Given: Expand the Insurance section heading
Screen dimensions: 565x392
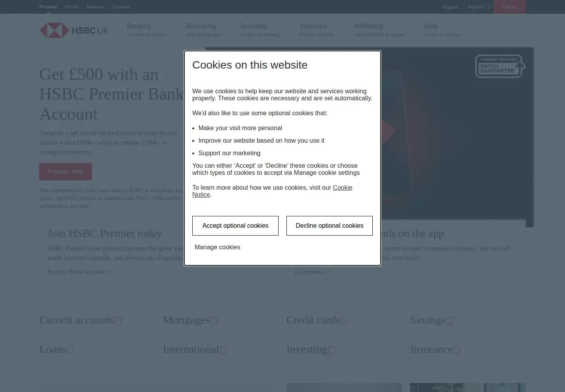Looking at the screenshot, I should 435,350.
